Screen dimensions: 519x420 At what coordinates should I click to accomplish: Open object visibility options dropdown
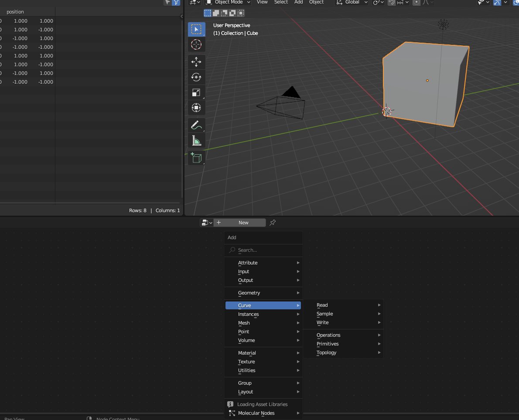click(x=483, y=2)
